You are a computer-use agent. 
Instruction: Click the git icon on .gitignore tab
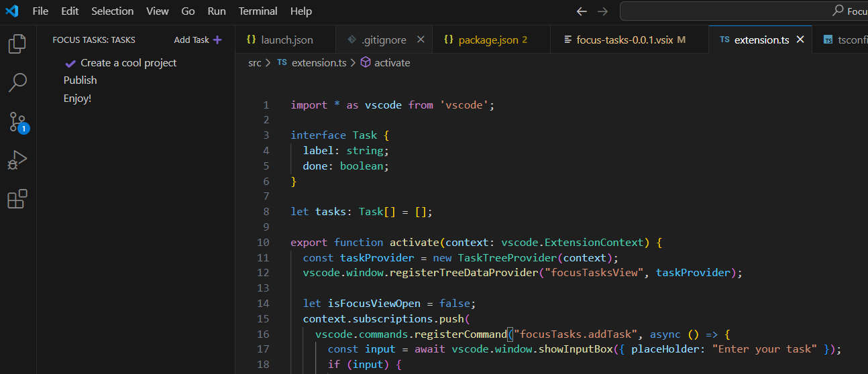[x=351, y=40]
